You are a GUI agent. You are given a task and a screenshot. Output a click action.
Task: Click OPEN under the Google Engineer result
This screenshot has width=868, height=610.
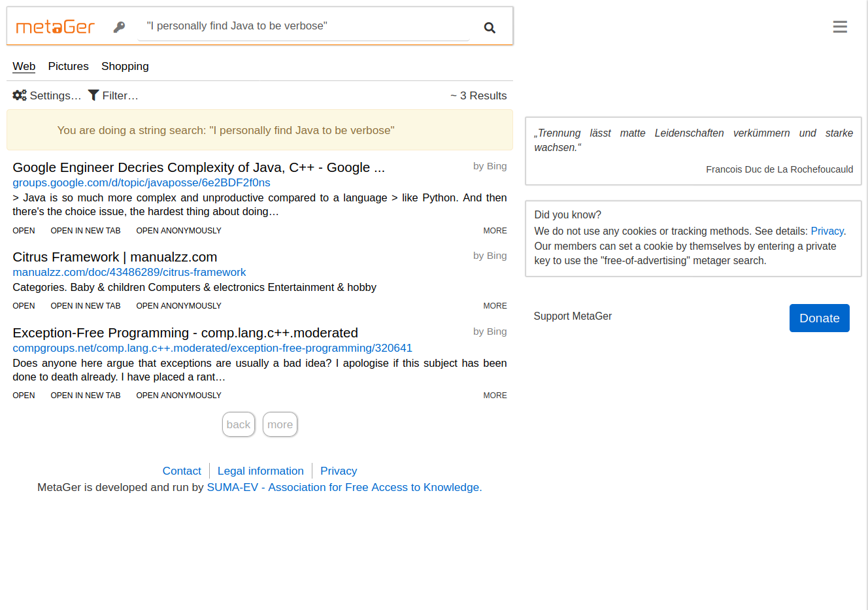point(24,231)
